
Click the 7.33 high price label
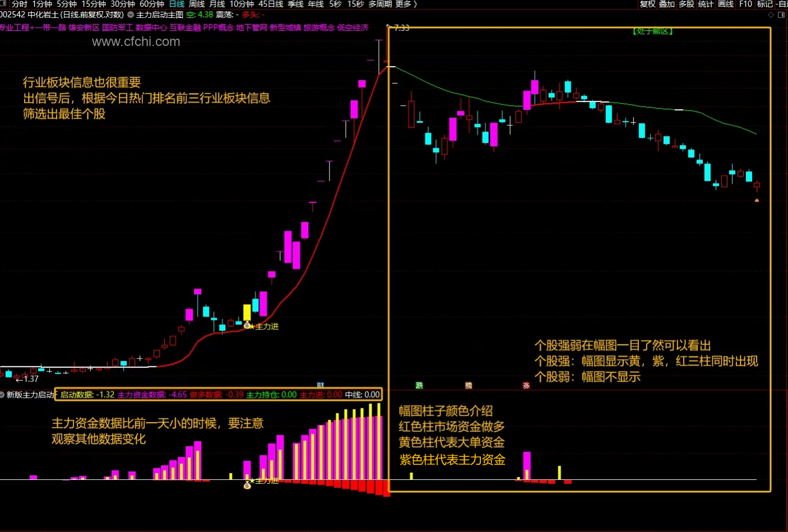click(x=401, y=27)
